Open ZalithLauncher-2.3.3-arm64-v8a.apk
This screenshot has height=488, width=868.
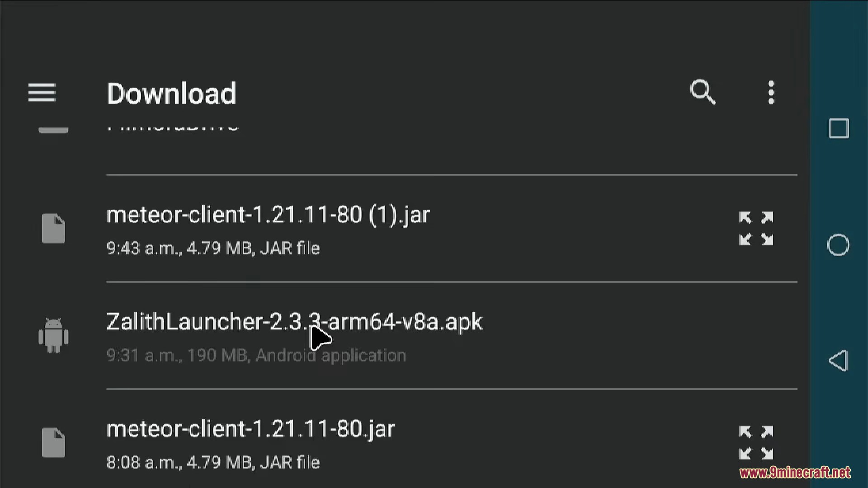click(294, 322)
